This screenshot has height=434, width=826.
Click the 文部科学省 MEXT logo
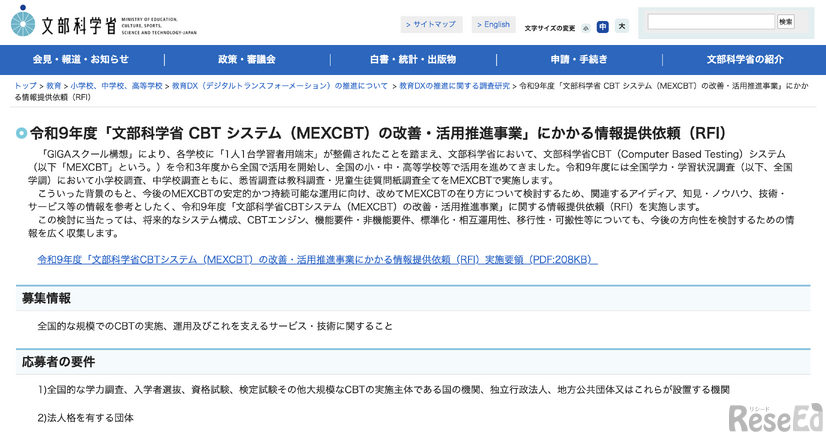pos(104,23)
